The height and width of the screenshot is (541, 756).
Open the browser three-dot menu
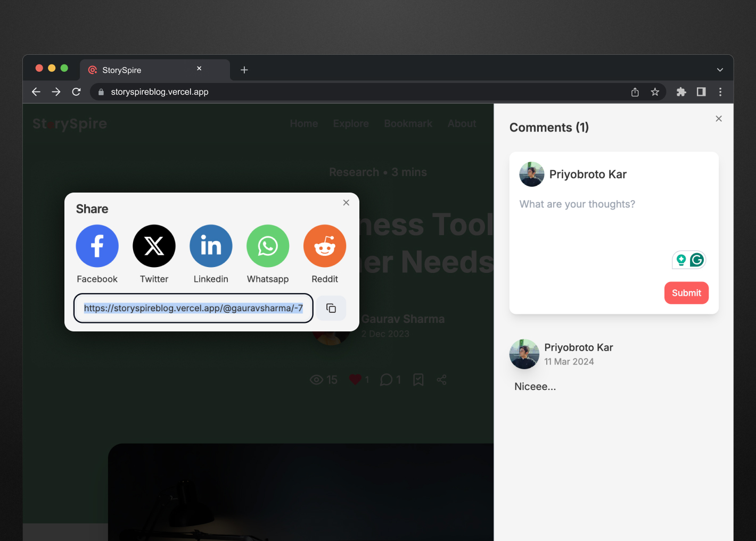(720, 92)
